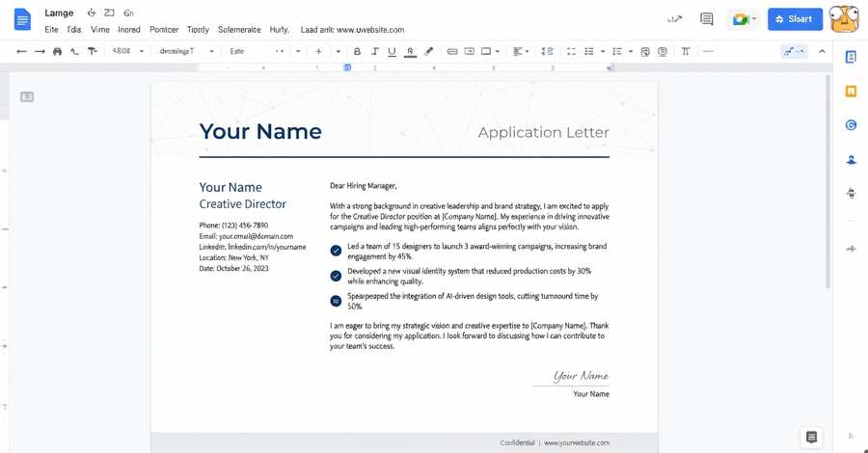
Task: Open the 'Inored' menu
Action: click(128, 30)
